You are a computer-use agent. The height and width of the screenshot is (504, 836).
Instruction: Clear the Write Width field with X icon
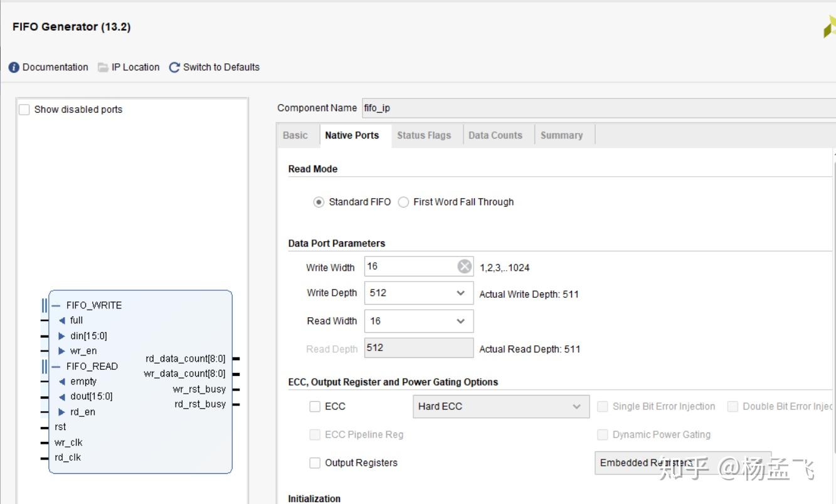464,267
